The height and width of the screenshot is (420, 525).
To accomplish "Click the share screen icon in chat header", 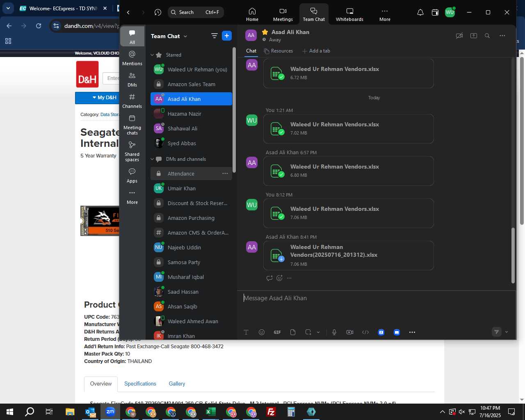I will pyautogui.click(x=474, y=36).
